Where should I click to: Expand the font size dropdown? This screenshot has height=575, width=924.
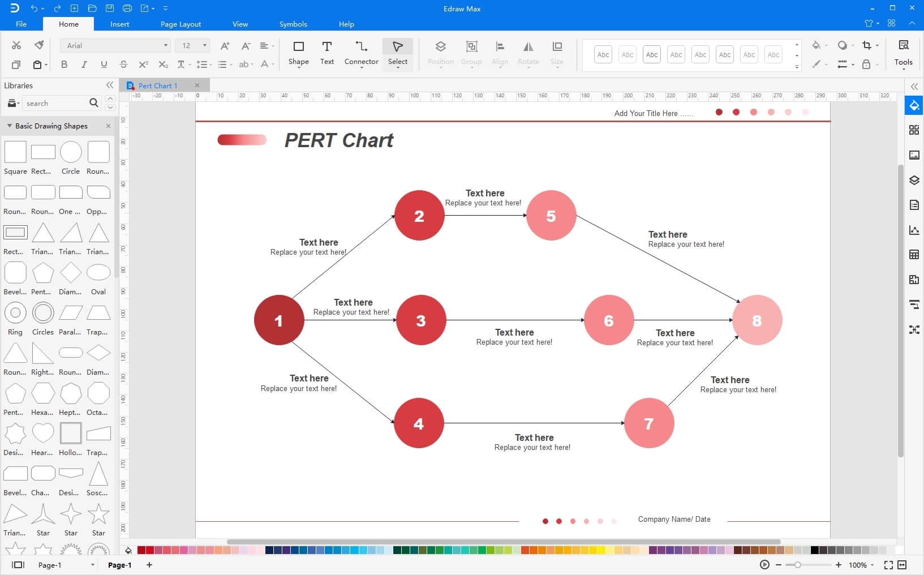pos(204,45)
